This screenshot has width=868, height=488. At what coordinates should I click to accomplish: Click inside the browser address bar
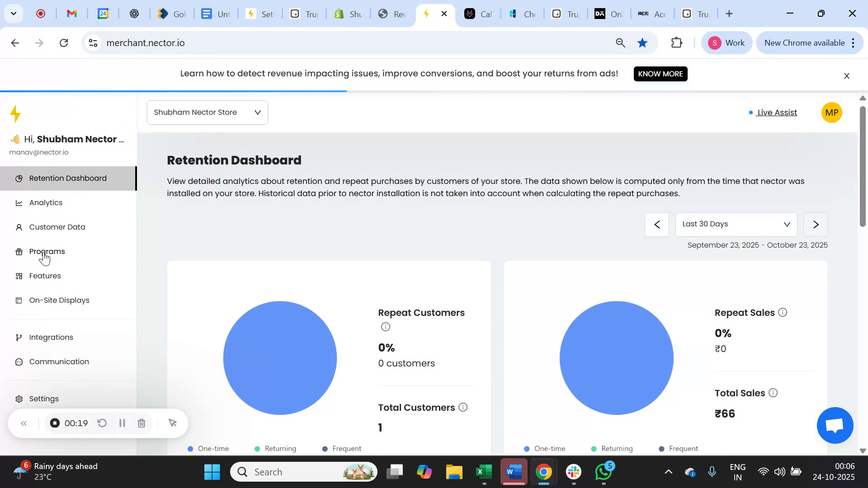(316, 42)
